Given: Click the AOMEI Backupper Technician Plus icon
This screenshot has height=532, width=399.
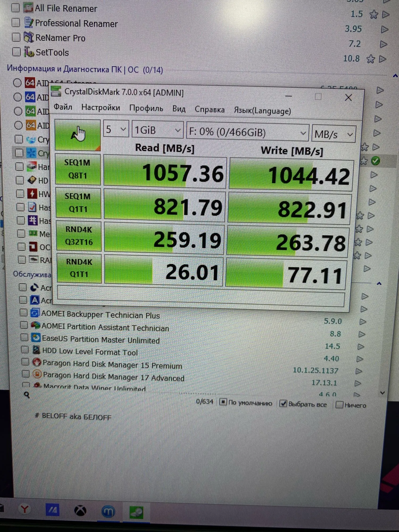Looking at the screenshot, I should [x=35, y=313].
